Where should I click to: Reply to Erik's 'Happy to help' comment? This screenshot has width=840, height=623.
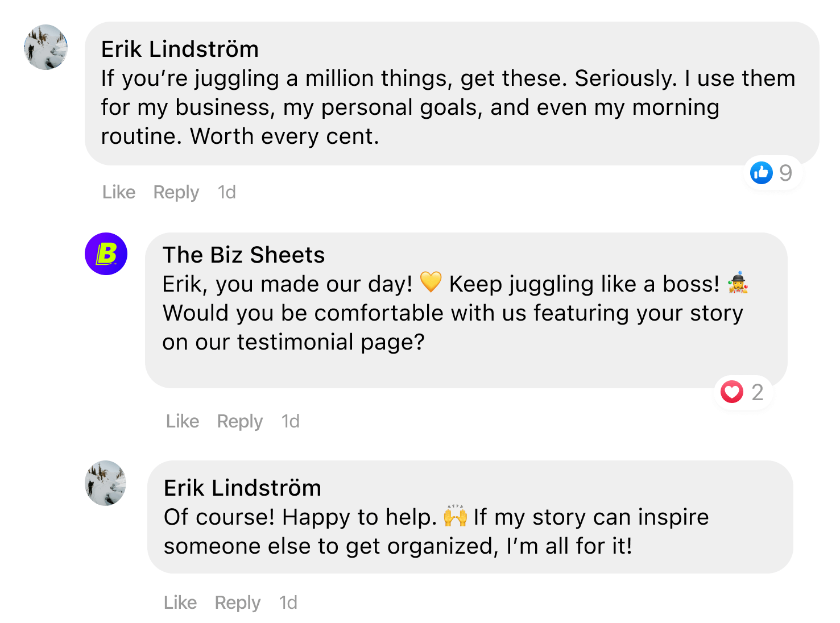tap(238, 603)
